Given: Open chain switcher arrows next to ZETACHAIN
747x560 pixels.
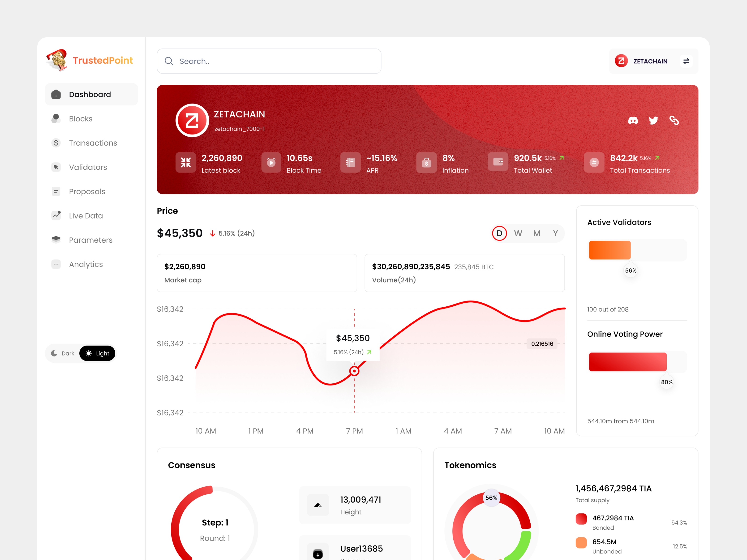Looking at the screenshot, I should [686, 61].
